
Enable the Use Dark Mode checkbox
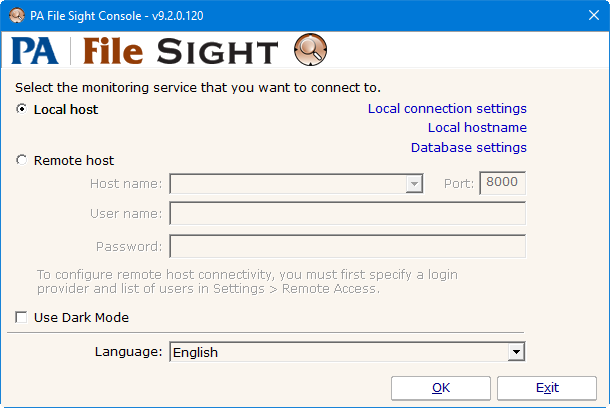(22, 318)
